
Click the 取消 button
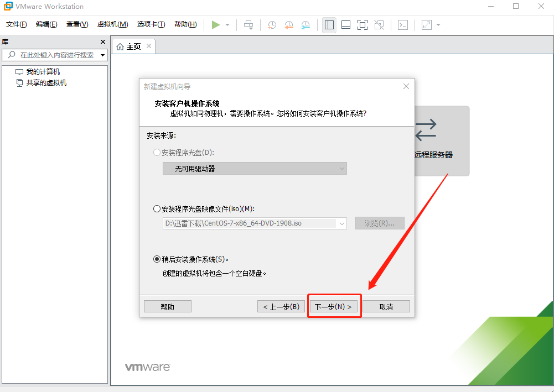(x=386, y=307)
